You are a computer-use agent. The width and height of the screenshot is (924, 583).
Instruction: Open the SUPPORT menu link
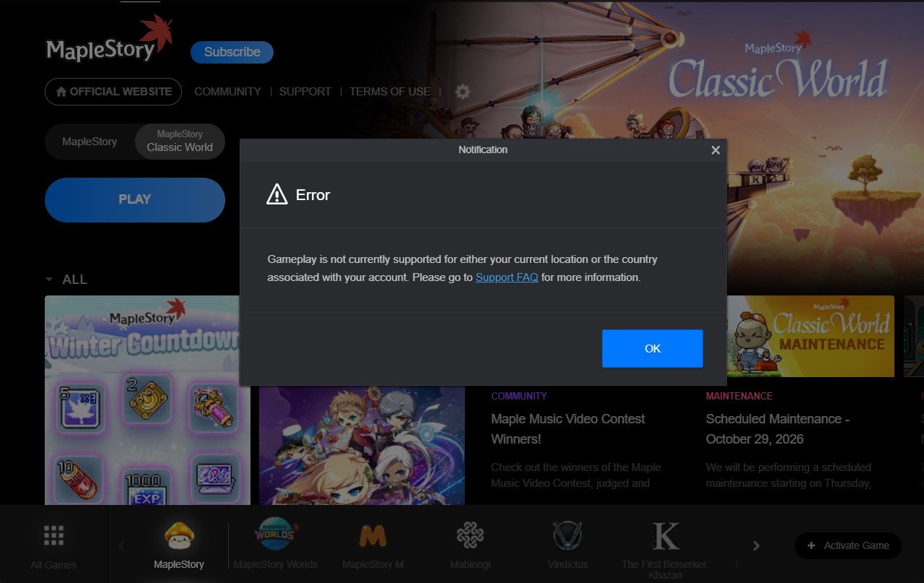click(x=305, y=92)
